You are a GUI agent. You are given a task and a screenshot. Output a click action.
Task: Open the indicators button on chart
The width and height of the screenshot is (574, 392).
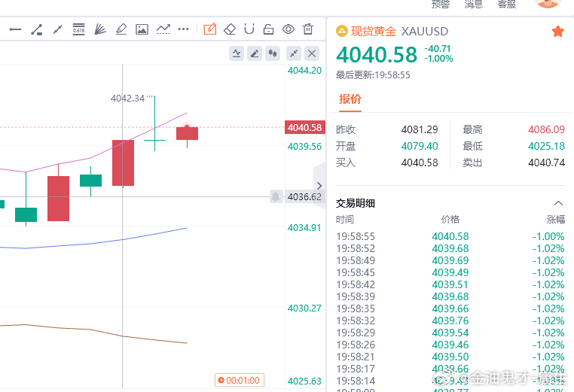[237, 53]
